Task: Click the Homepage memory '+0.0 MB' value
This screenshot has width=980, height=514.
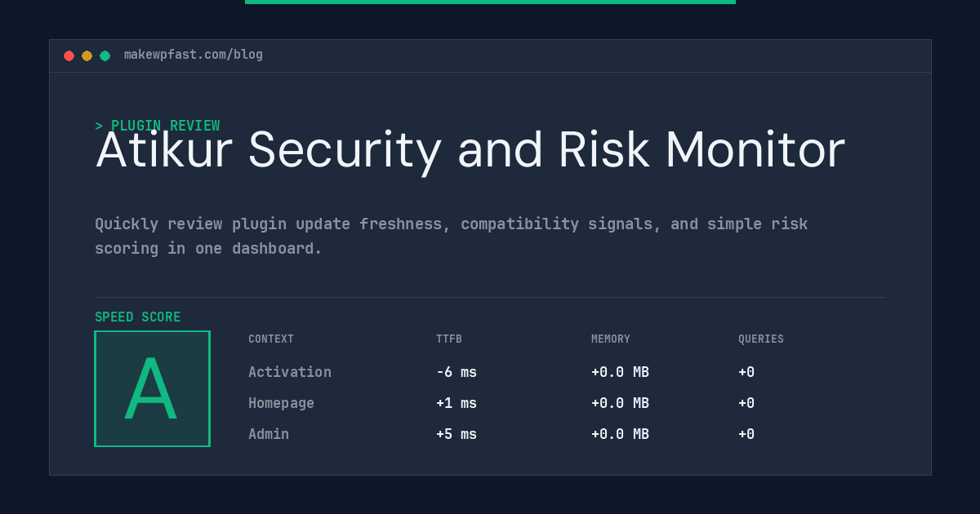Action: [x=620, y=403]
